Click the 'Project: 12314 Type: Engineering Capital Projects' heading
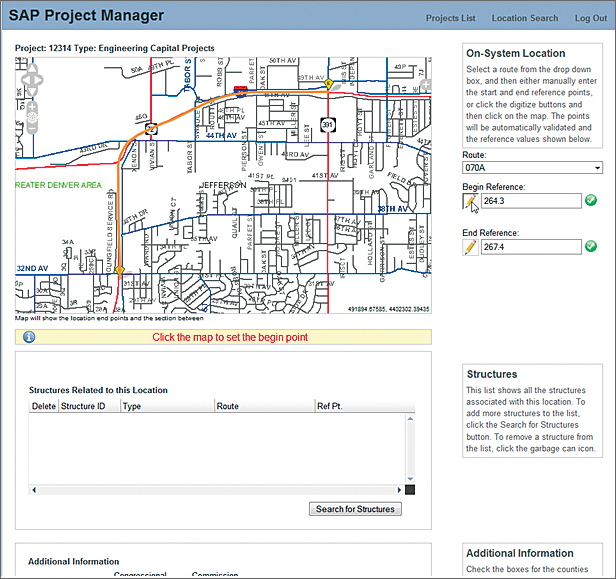This screenshot has height=579, width=616. (115, 48)
